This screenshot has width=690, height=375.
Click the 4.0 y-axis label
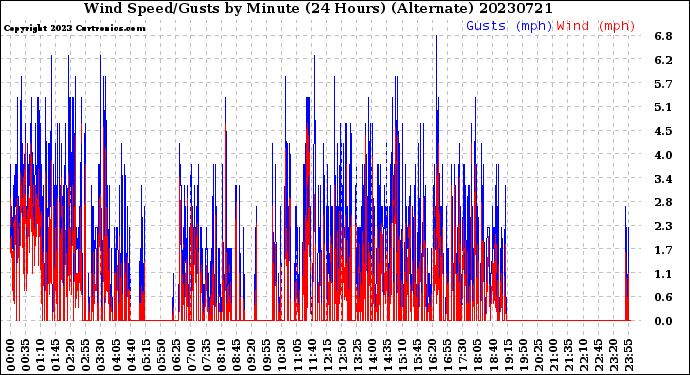click(x=663, y=155)
